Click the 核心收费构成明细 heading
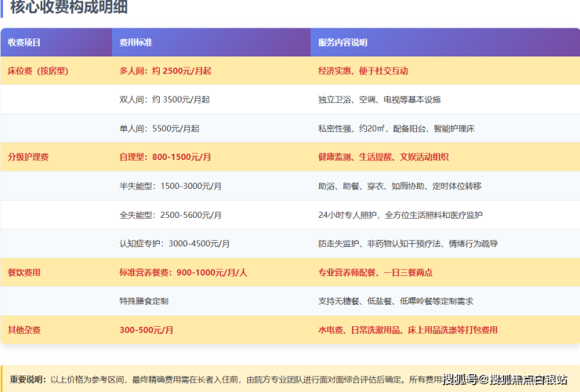 (69, 9)
